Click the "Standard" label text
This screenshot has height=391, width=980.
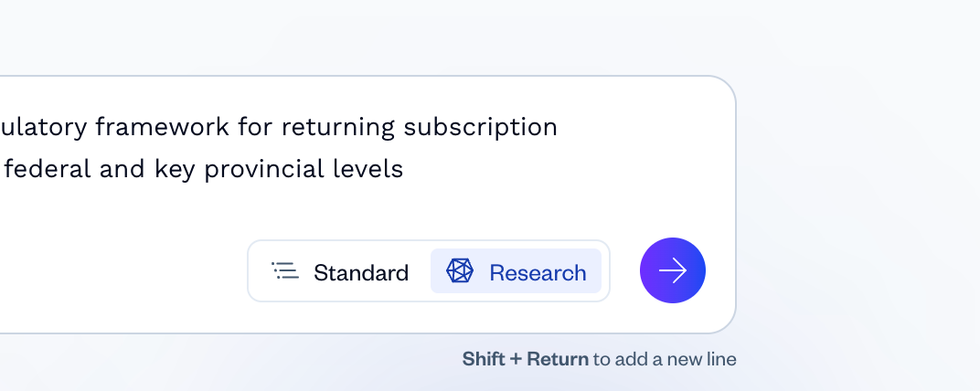click(361, 272)
